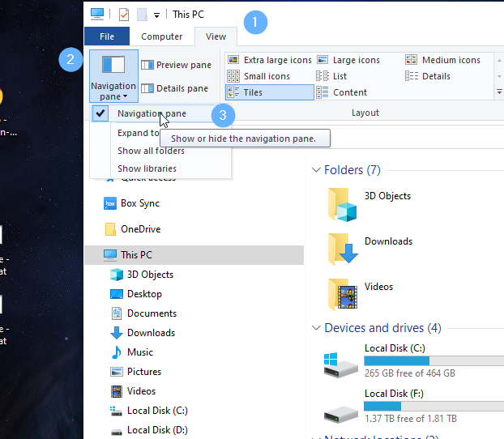Open Videos in the navigation tree
This screenshot has height=439, width=504.
click(x=133, y=391)
